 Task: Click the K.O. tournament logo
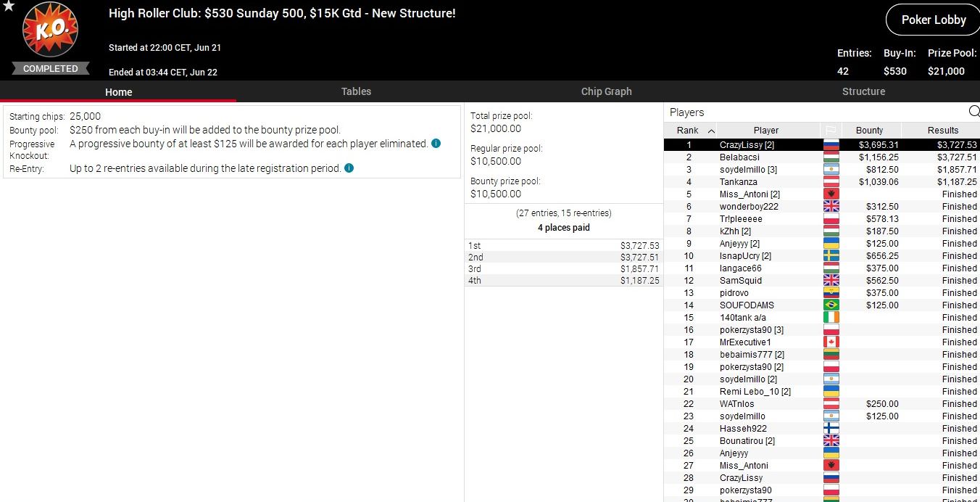50,32
